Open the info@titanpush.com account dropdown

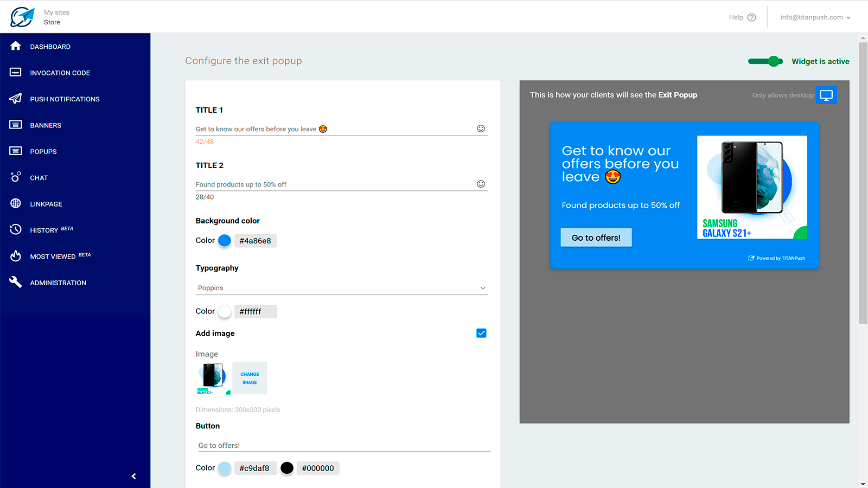(815, 17)
